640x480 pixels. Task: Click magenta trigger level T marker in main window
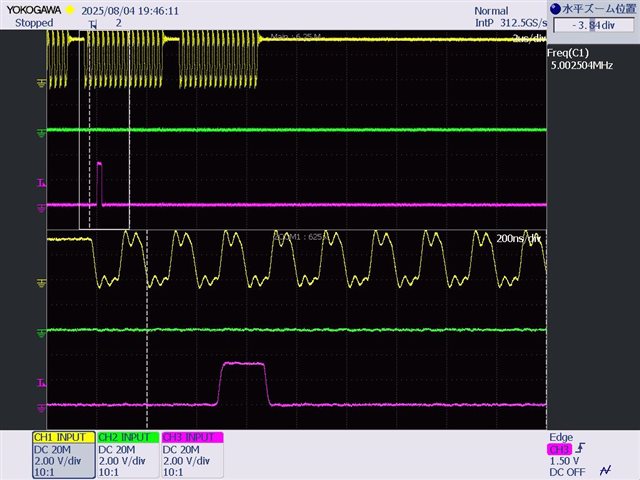click(x=41, y=183)
